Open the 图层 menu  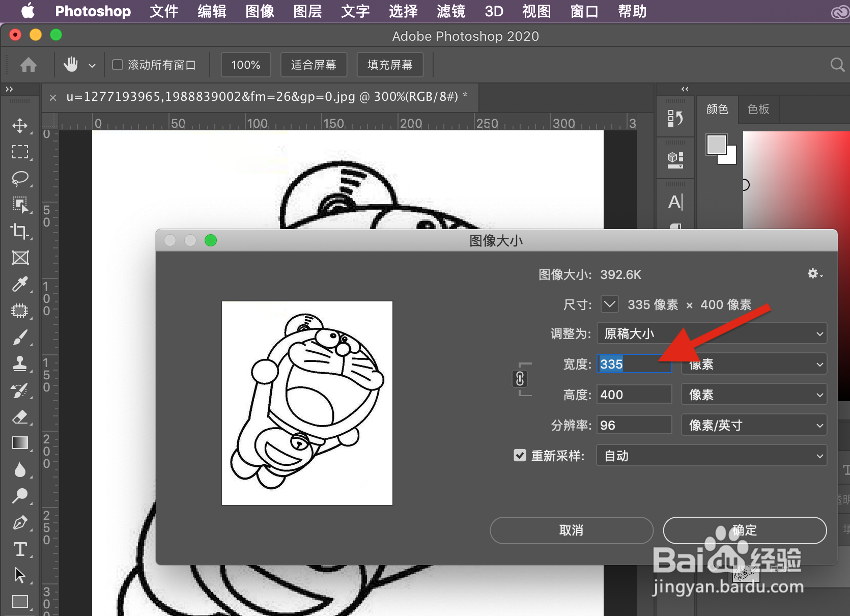click(x=307, y=11)
